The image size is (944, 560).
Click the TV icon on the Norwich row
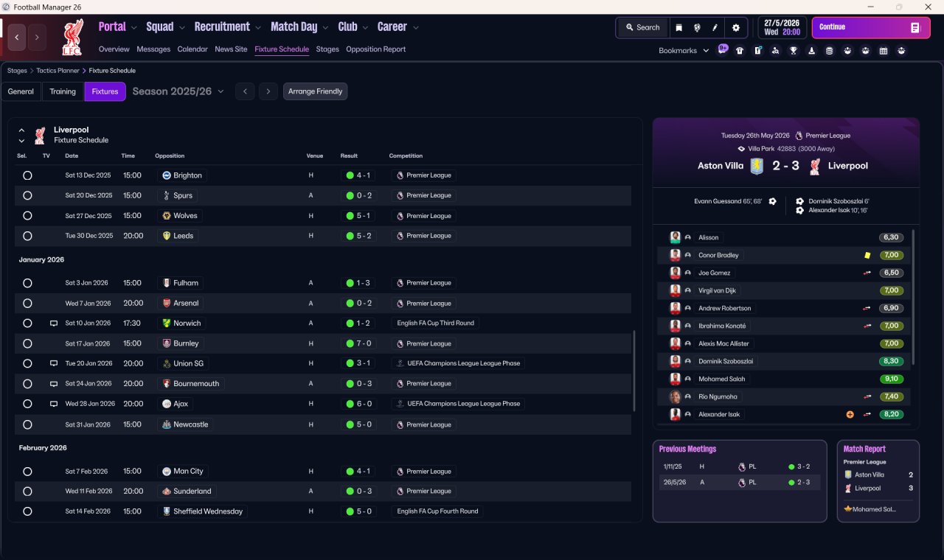pos(54,323)
